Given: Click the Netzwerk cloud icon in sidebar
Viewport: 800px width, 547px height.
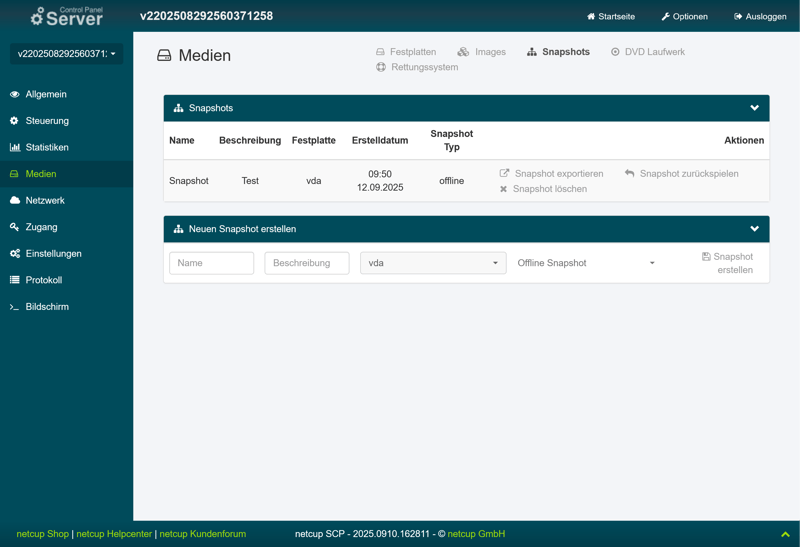Looking at the screenshot, I should (15, 200).
